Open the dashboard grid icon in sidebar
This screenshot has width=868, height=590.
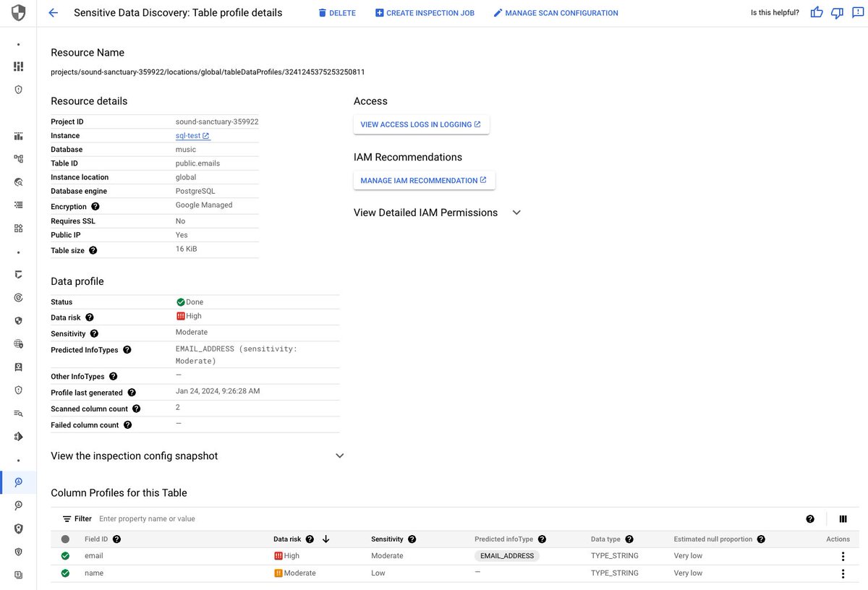(x=19, y=67)
